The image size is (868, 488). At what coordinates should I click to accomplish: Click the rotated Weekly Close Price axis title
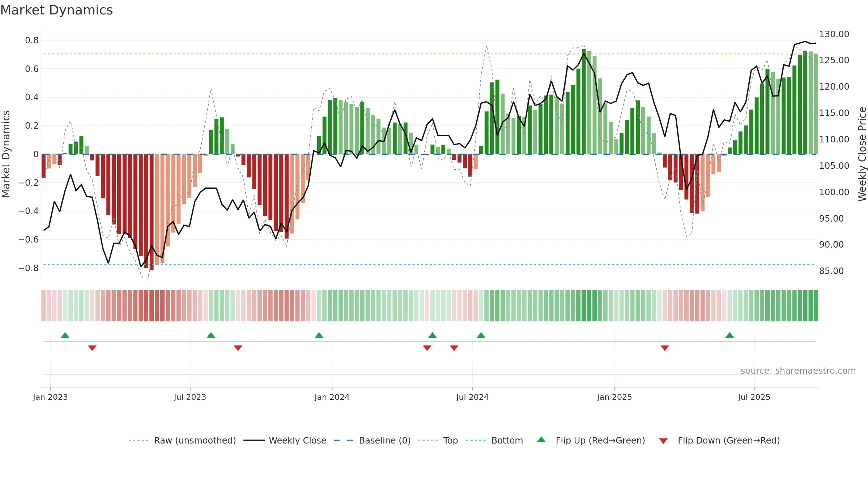click(862, 154)
